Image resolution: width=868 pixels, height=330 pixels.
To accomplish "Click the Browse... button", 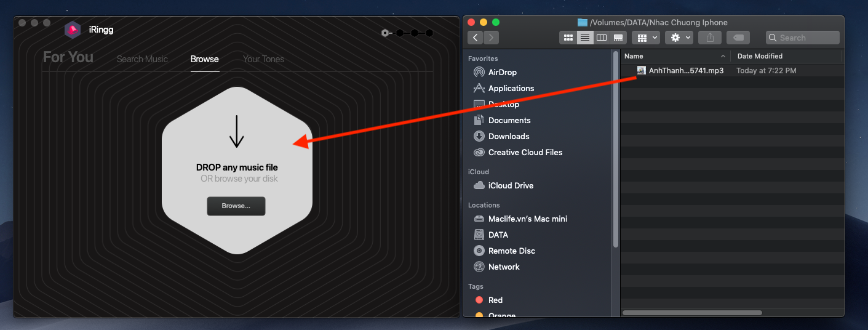I will [x=236, y=206].
